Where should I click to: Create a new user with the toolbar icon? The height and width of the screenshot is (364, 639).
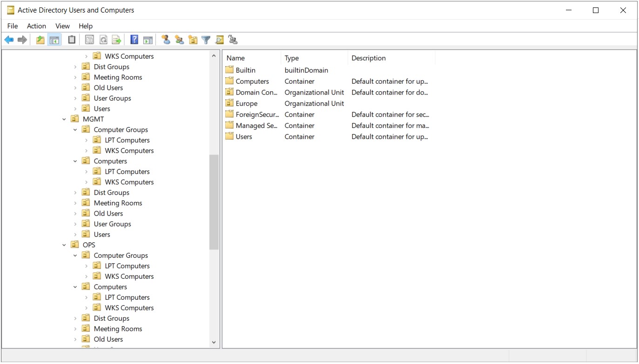(166, 40)
